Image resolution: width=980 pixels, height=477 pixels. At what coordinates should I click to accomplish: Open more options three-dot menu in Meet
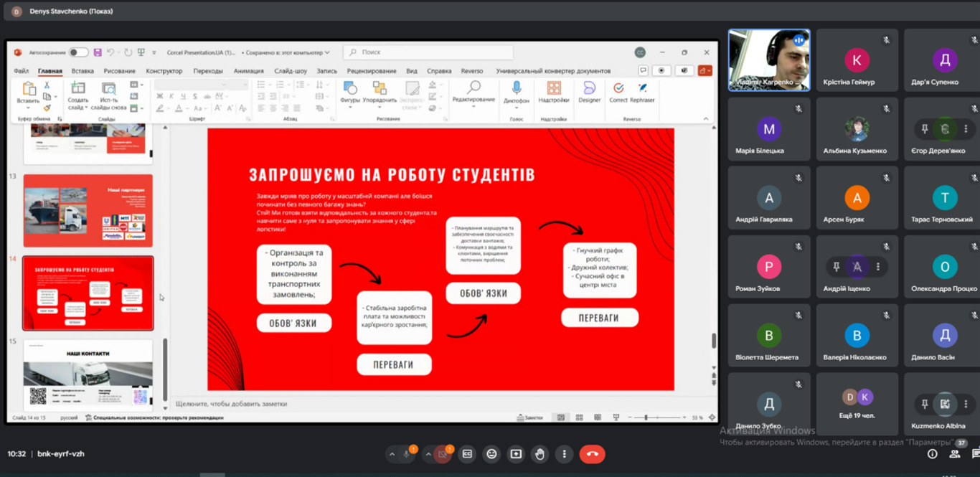[x=565, y=454]
